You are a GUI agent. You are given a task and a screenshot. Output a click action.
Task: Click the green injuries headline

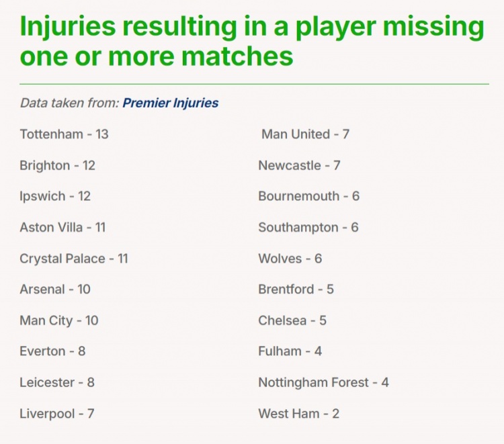pyautogui.click(x=251, y=42)
